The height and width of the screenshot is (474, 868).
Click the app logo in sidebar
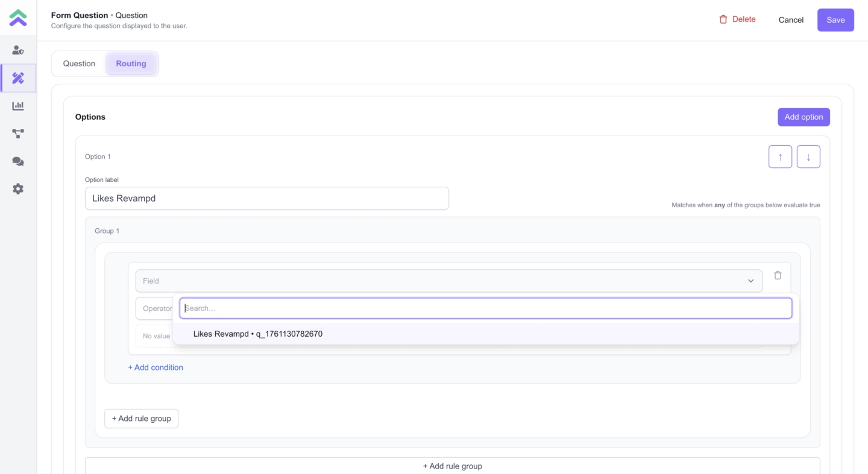click(x=18, y=18)
